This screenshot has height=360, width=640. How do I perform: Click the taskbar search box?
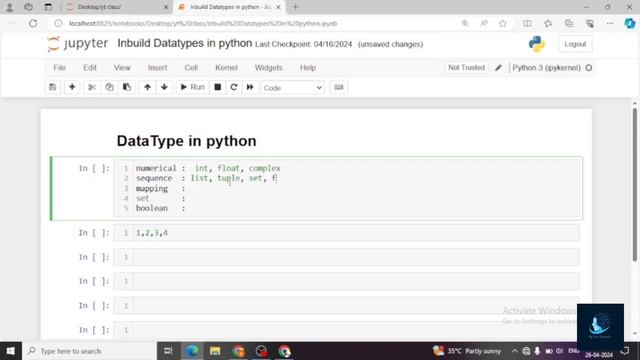click(x=89, y=351)
